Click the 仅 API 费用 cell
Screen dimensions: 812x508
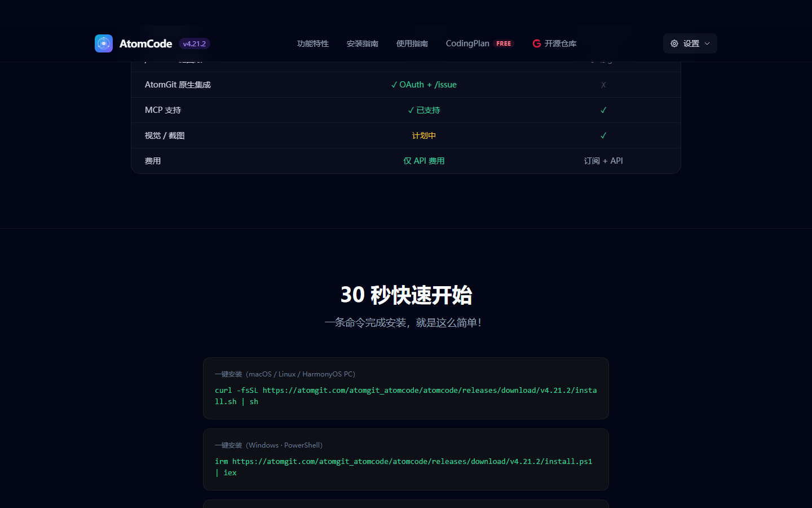click(424, 161)
